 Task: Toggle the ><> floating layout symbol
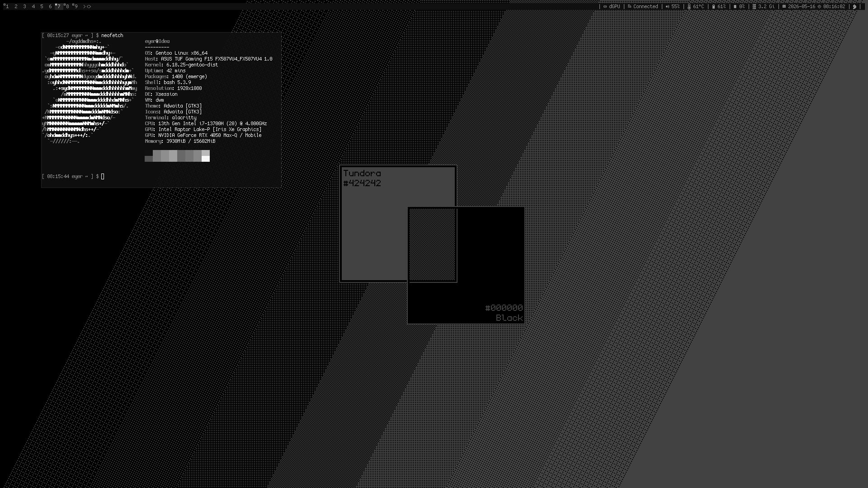87,6
